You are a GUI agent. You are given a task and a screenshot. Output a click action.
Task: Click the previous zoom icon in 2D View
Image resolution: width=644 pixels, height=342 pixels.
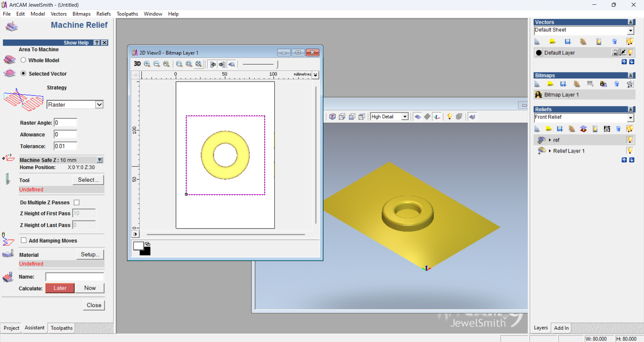(166, 64)
